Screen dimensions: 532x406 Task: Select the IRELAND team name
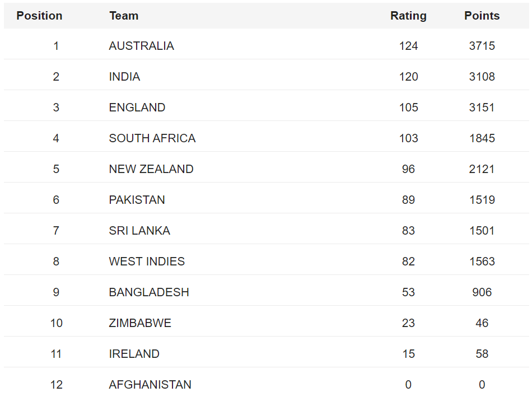point(134,354)
